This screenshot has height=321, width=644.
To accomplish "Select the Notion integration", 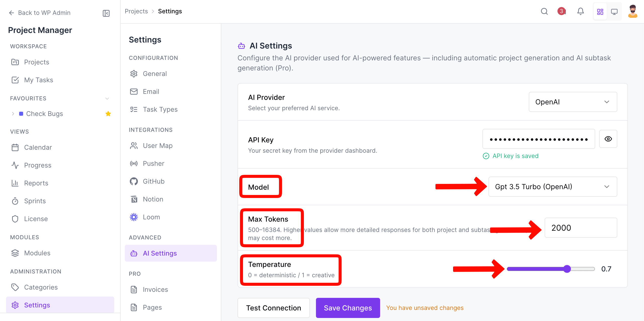I will pos(153,199).
